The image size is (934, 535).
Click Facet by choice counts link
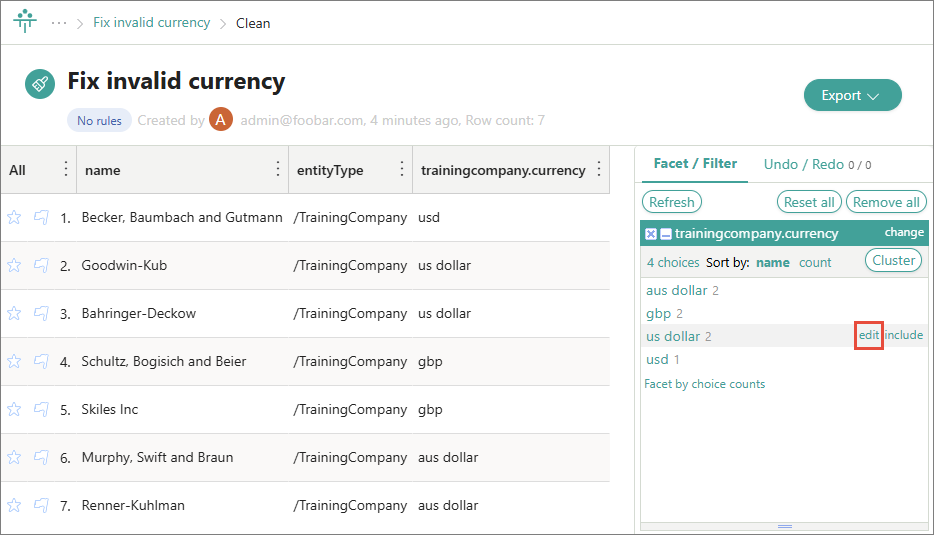(704, 384)
